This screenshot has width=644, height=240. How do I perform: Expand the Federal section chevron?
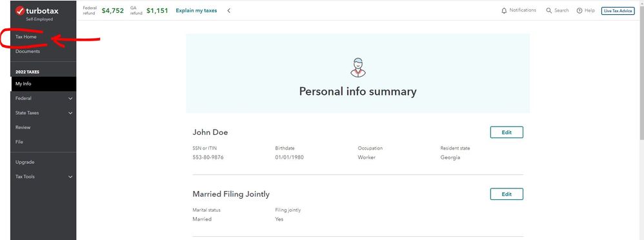pos(70,99)
